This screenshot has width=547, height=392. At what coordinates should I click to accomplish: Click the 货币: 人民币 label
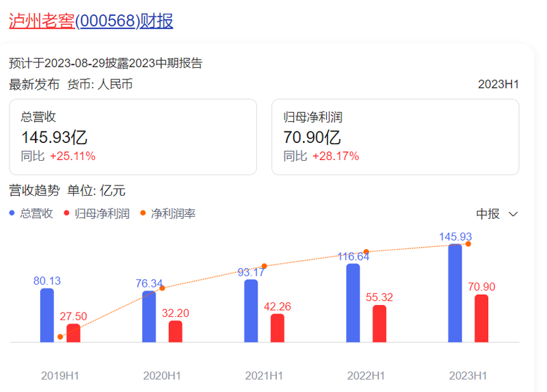click(100, 84)
